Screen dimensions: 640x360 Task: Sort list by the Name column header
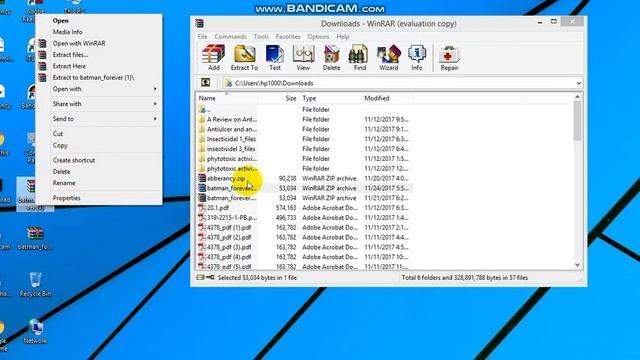[x=227, y=98]
